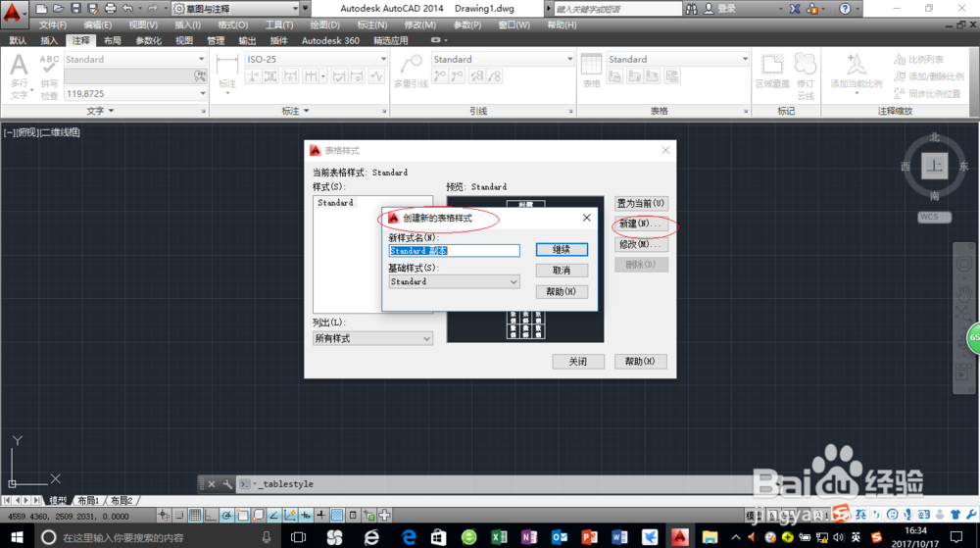Switch to the 布局1 layout tab
The image size is (980, 548).
pyautogui.click(x=89, y=501)
